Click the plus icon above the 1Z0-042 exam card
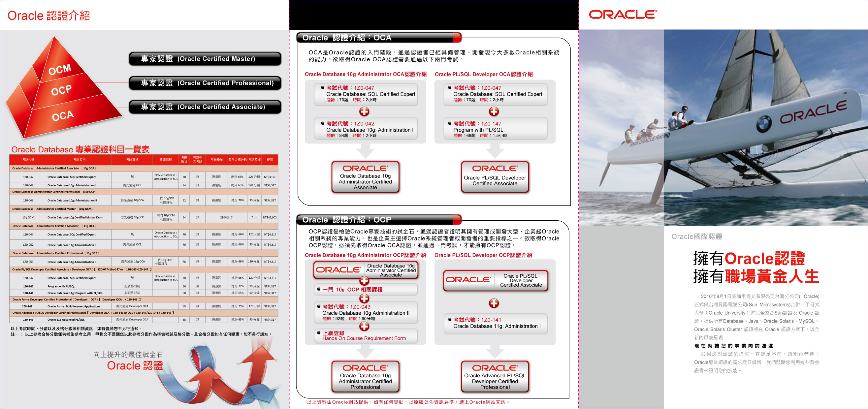This screenshot has height=409, width=868. click(x=364, y=111)
